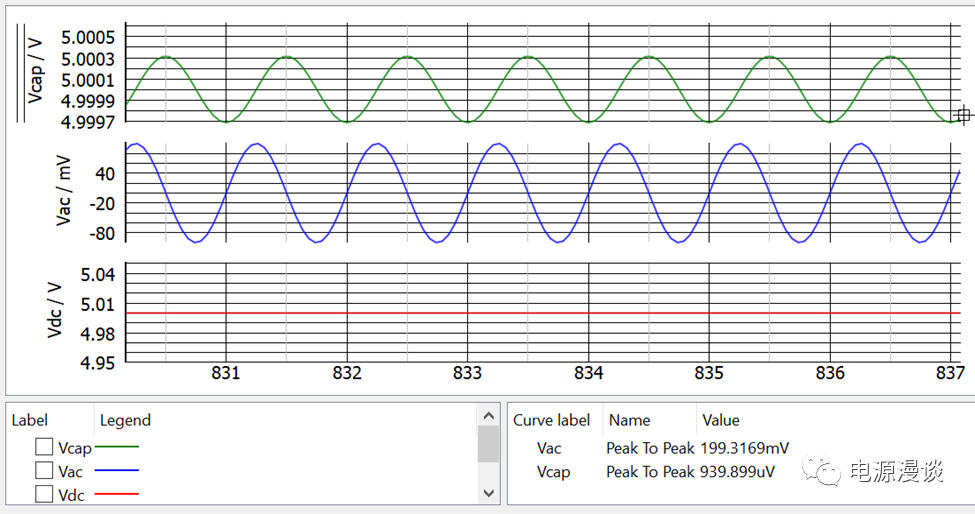Click the Vcap / V axis label
This screenshot has height=514, width=975.
[36, 72]
